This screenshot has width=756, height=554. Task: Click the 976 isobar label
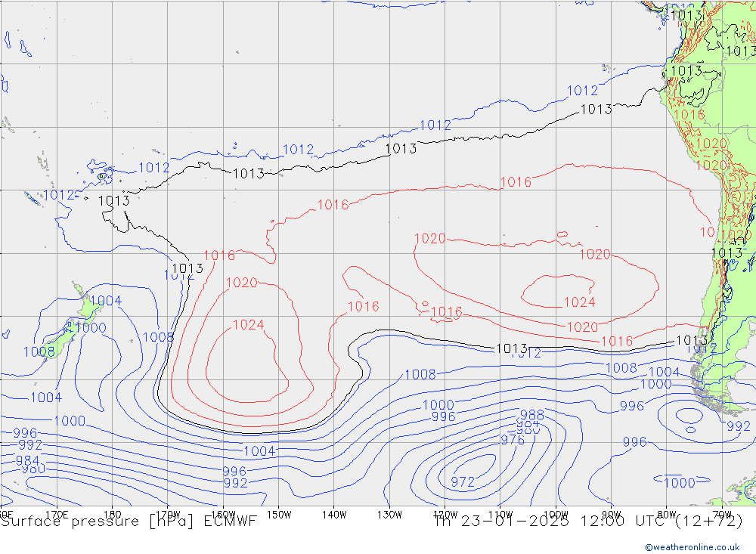point(512,440)
